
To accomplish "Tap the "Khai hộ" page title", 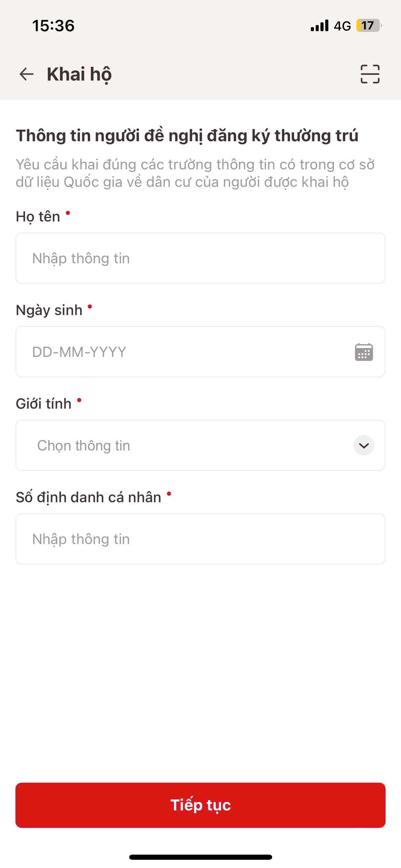I will click(79, 74).
